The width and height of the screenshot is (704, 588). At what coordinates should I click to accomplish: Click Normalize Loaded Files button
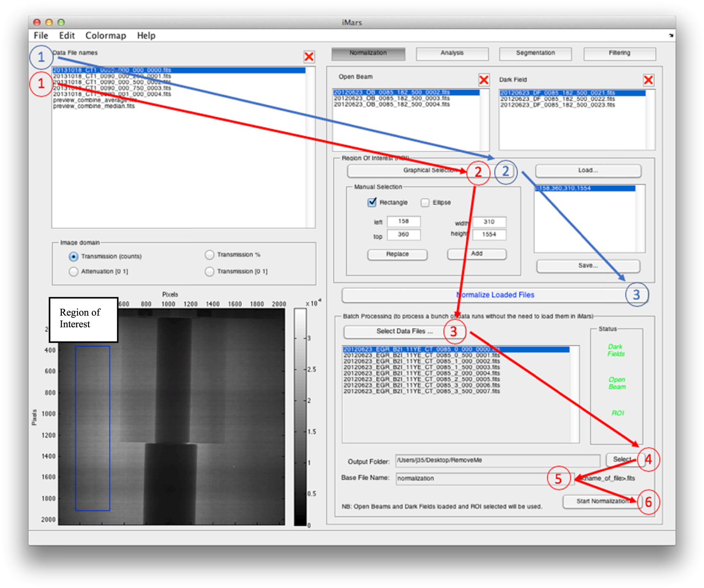(x=495, y=295)
